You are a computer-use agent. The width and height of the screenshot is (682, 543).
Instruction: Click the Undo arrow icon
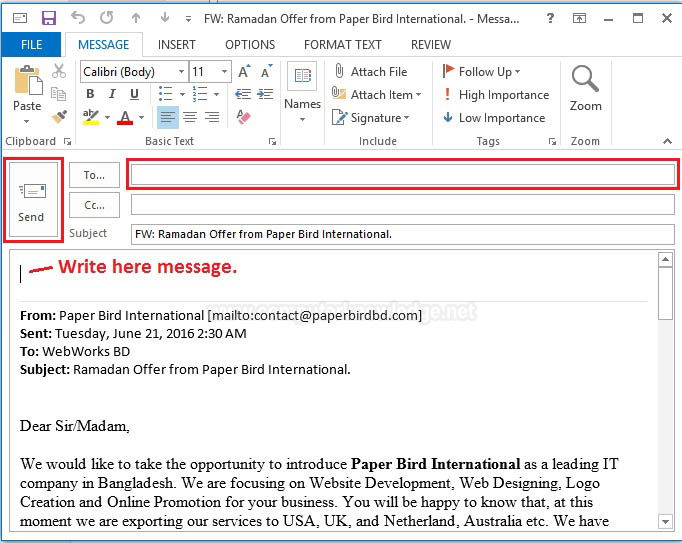[x=78, y=18]
